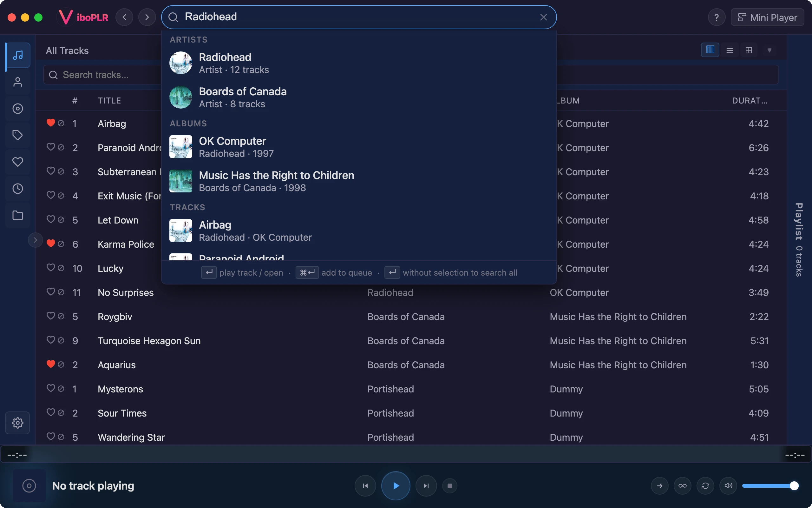Select the Turquoise Hexagon Sun track

[x=149, y=341]
